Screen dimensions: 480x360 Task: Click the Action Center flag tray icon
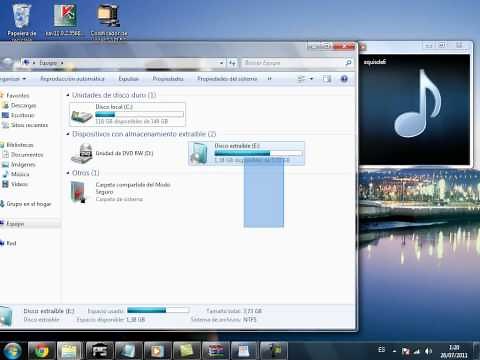pyautogui.click(x=406, y=351)
